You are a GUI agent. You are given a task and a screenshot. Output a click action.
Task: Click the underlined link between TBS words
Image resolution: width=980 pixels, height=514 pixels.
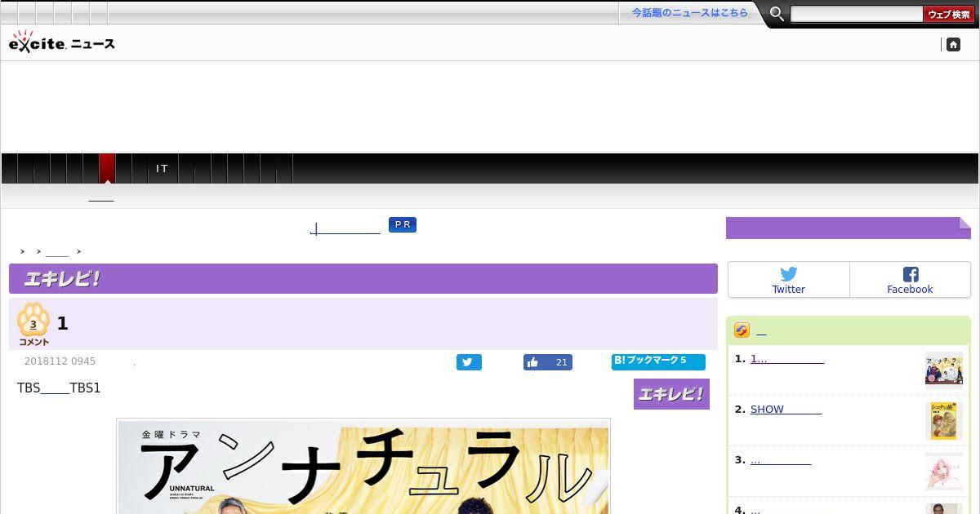tap(55, 388)
